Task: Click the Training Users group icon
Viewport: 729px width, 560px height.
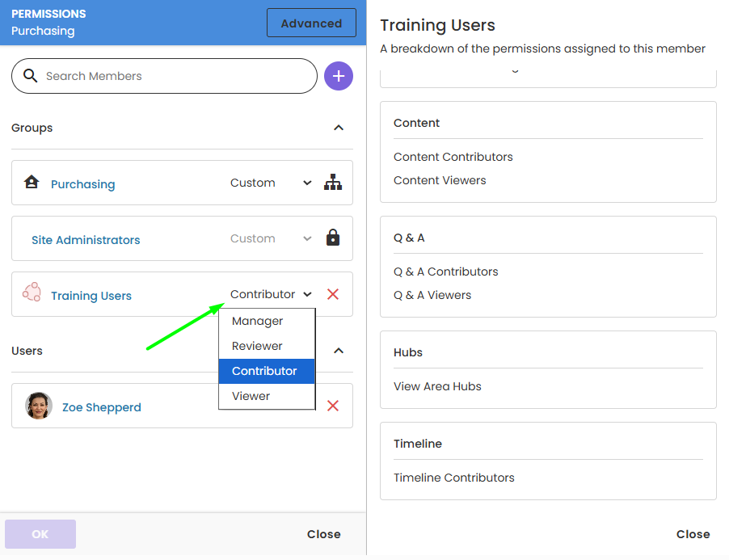Action: (x=32, y=293)
